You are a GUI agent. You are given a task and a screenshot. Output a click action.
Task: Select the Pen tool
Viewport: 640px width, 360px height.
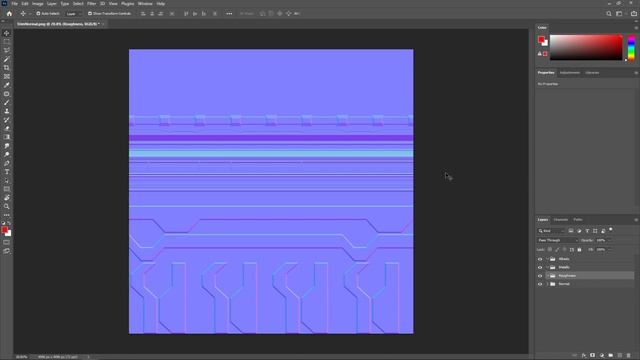tap(7, 163)
